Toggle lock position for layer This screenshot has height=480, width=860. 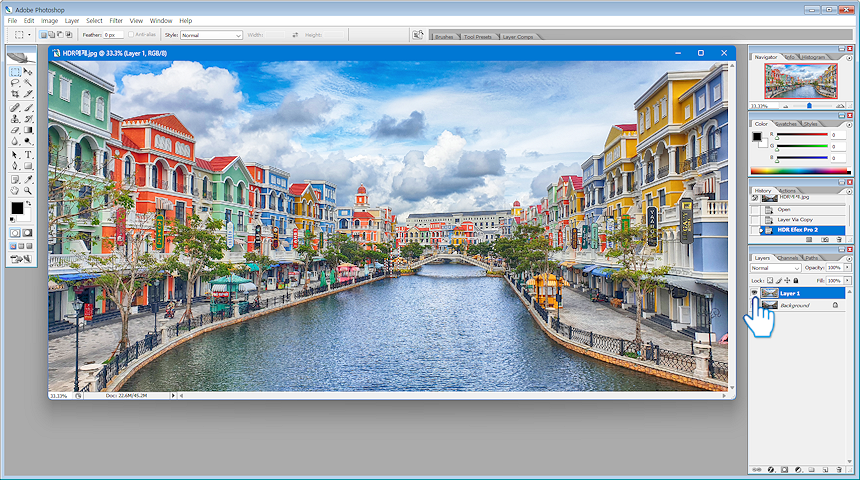tap(787, 280)
